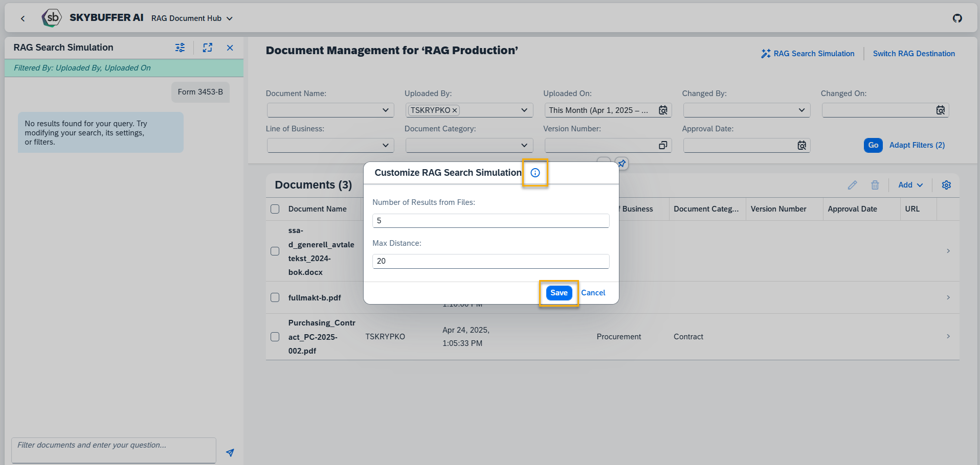Click Switch RAG Destination
Image resolution: width=980 pixels, height=465 pixels.
914,54
